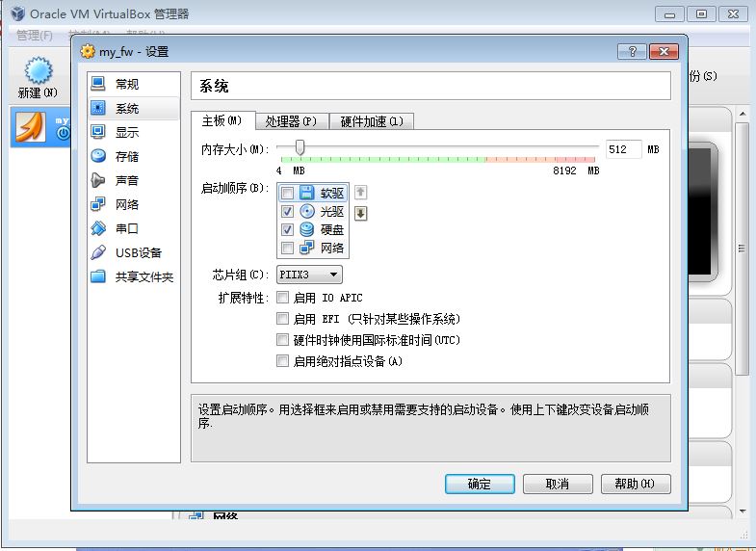756x551 pixels.
Task: Open the 网络 network category icon
Action: point(98,204)
